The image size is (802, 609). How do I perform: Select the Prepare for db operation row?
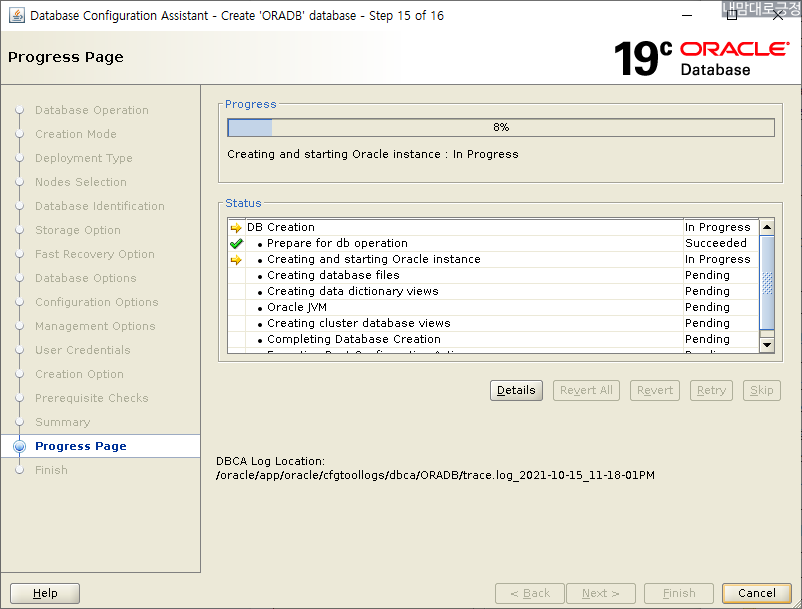tap(494, 243)
